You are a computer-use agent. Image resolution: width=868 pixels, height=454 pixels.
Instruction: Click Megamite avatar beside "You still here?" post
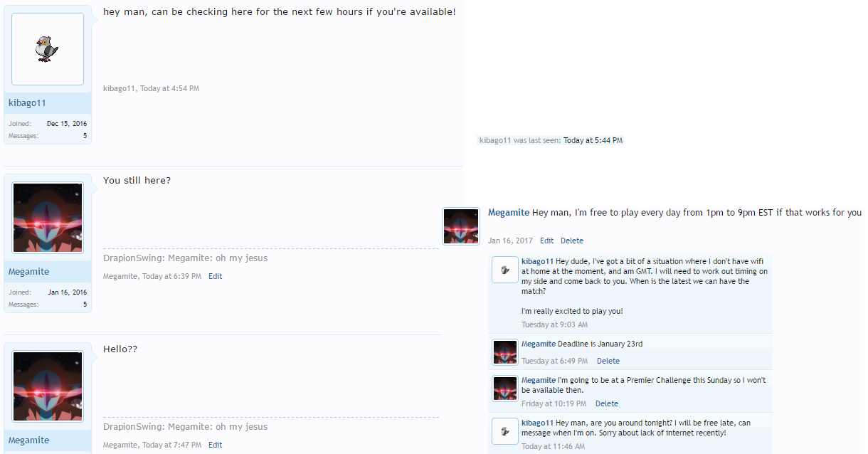48,218
